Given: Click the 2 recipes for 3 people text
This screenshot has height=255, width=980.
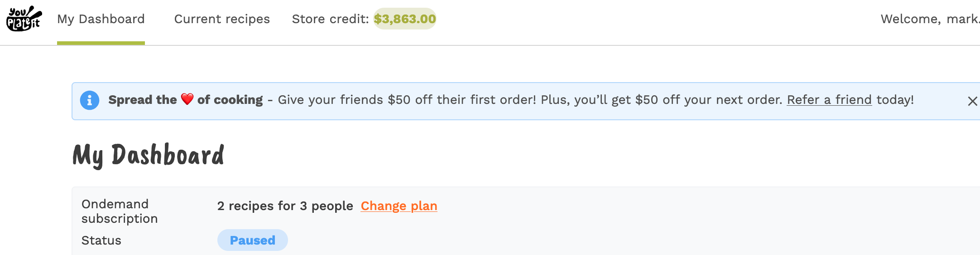Looking at the screenshot, I should (x=285, y=206).
